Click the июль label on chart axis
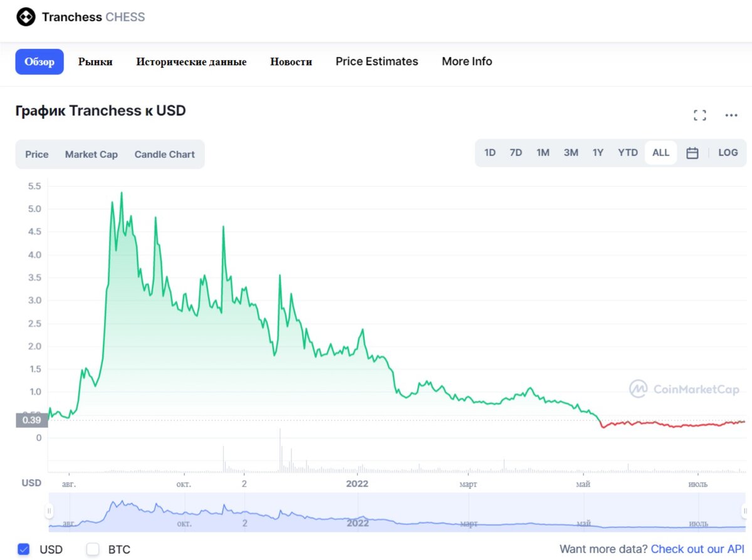This screenshot has width=752, height=560. pos(698,484)
